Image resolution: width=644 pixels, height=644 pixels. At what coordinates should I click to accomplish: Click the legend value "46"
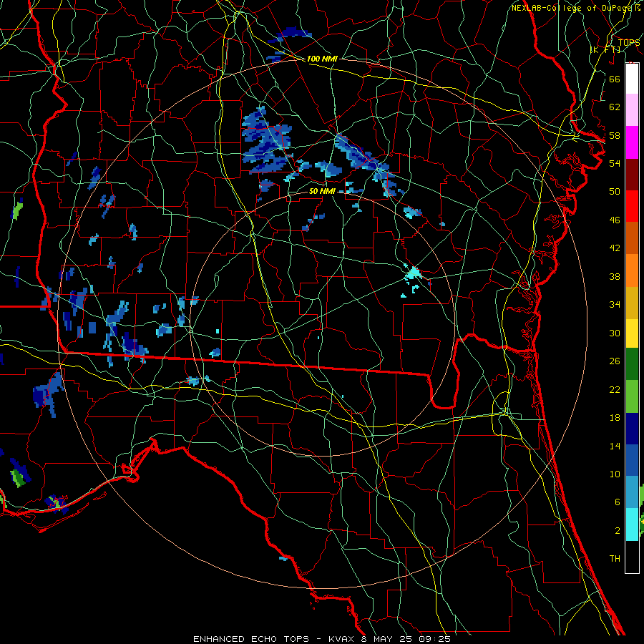click(615, 220)
